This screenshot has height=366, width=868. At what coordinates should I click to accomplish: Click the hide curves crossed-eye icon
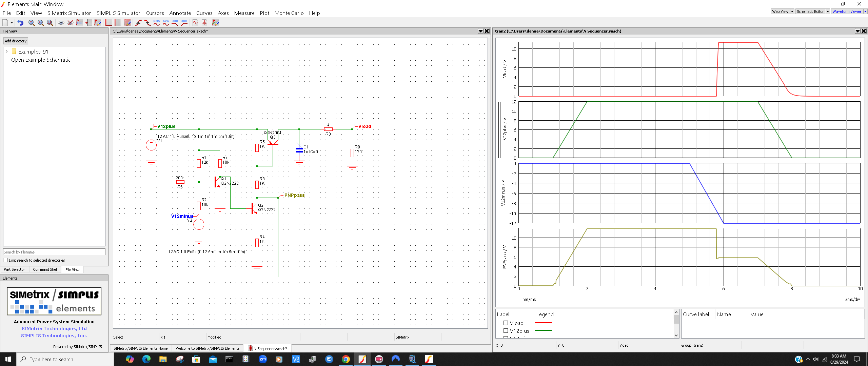click(x=70, y=23)
